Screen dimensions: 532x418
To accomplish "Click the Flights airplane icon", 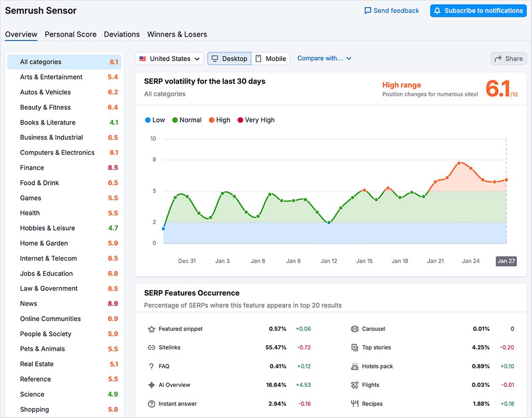I will point(354,385).
